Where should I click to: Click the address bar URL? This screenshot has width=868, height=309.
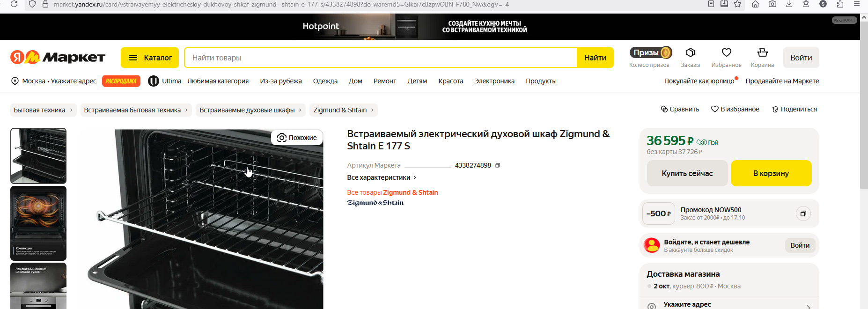click(281, 4)
